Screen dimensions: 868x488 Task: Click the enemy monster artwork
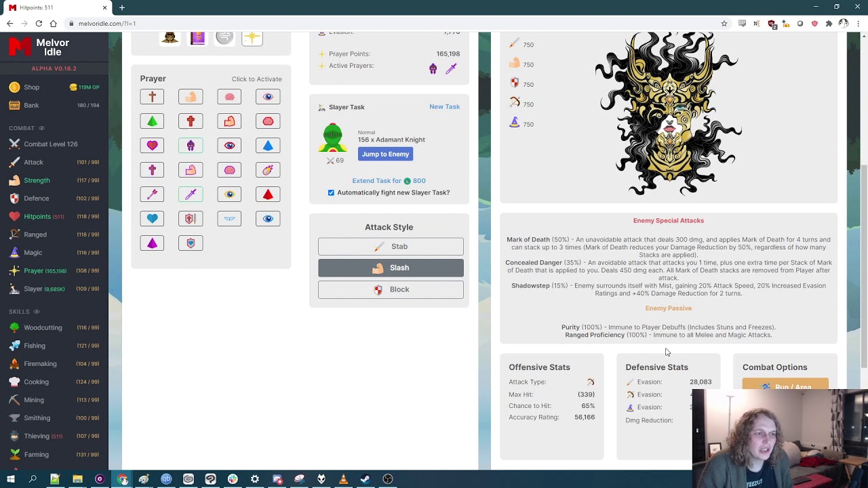pos(668,113)
